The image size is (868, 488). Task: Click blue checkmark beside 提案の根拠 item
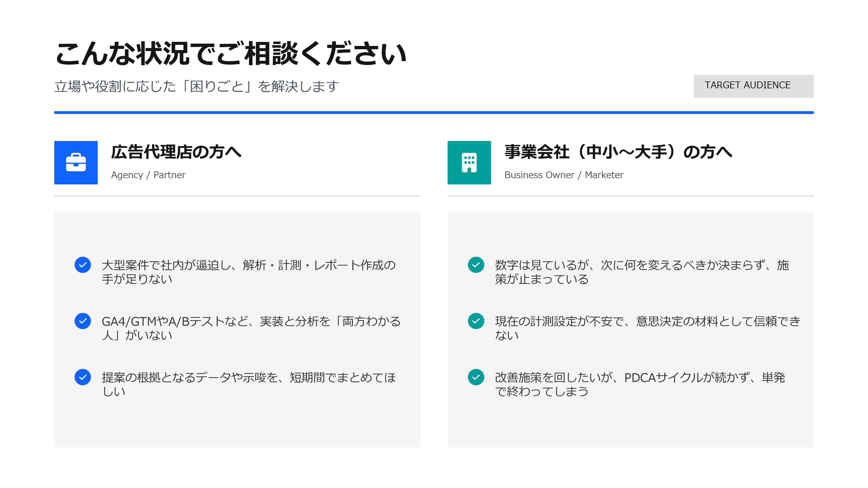point(82,377)
